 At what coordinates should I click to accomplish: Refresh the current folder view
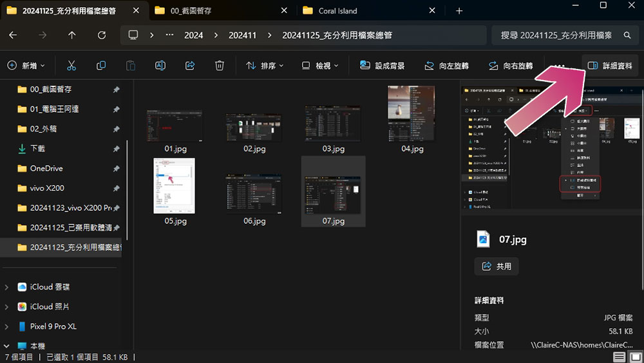point(102,35)
